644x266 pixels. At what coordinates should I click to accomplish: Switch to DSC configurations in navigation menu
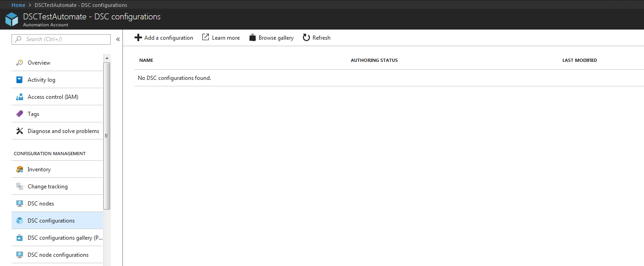click(51, 220)
